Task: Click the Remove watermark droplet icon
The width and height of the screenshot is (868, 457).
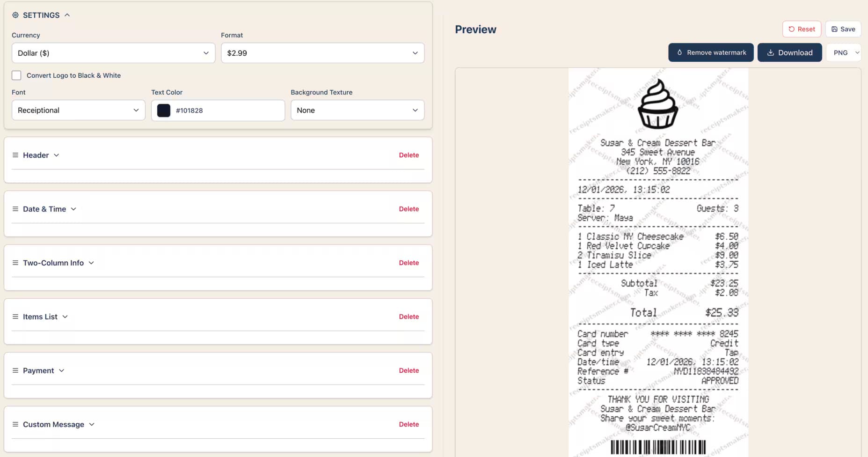Action: click(679, 52)
